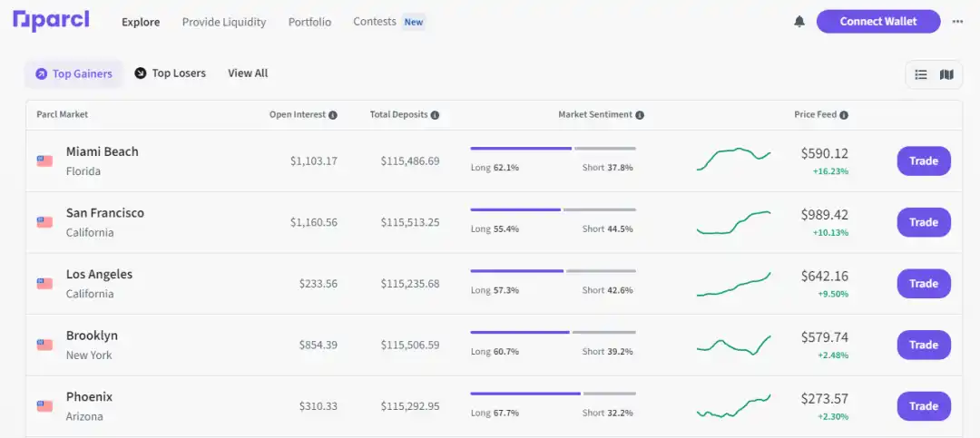
Task: Click the Price Feed info icon
Action: [844, 115]
